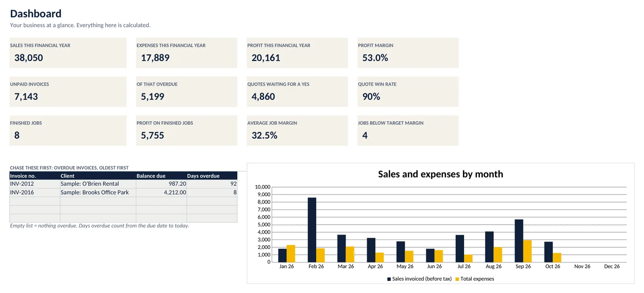644x293 pixels.
Task: Click the Of That Overdue value 5,199
Action: click(153, 97)
